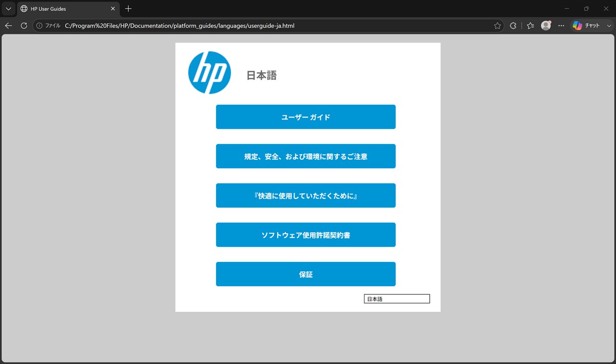Expand the chevron beside チャット
The width and height of the screenshot is (616, 364).
[x=609, y=26]
